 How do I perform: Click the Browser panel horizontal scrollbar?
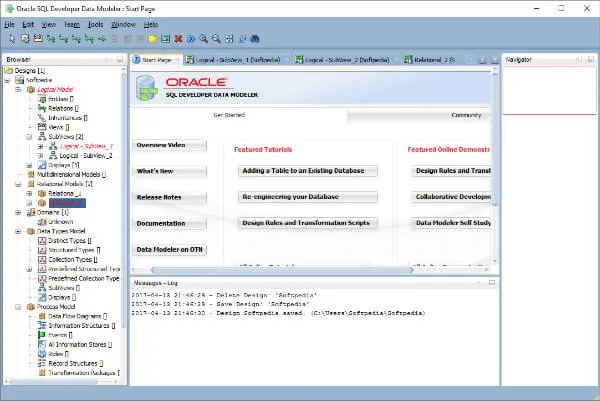pos(54,381)
